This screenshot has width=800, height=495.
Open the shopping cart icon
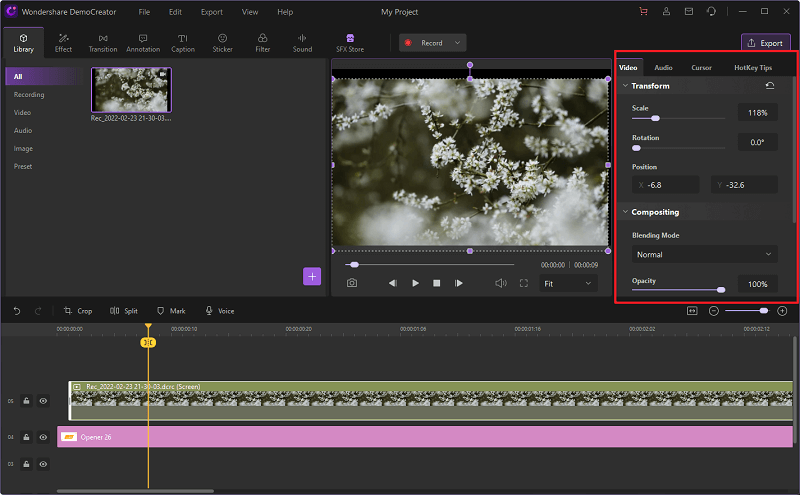(x=643, y=11)
